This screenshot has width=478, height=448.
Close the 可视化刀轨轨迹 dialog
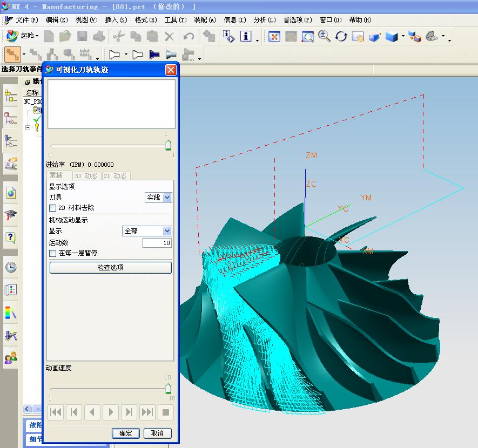[x=171, y=70]
